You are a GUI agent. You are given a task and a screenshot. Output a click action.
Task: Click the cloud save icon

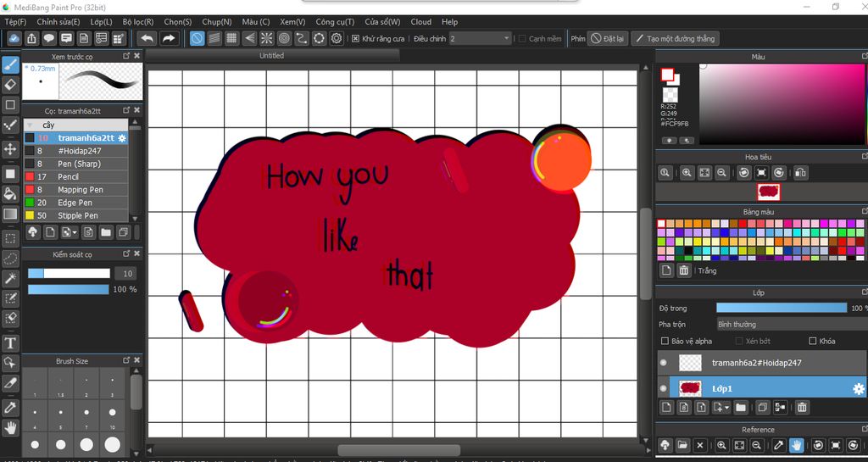[x=14, y=38]
